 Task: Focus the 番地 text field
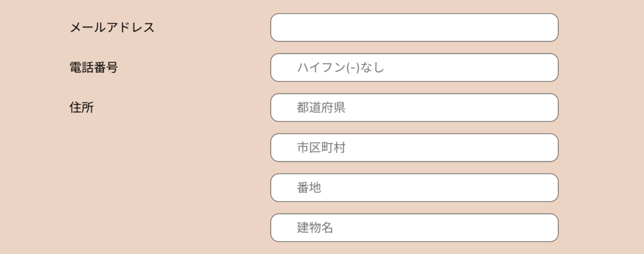coord(414,187)
